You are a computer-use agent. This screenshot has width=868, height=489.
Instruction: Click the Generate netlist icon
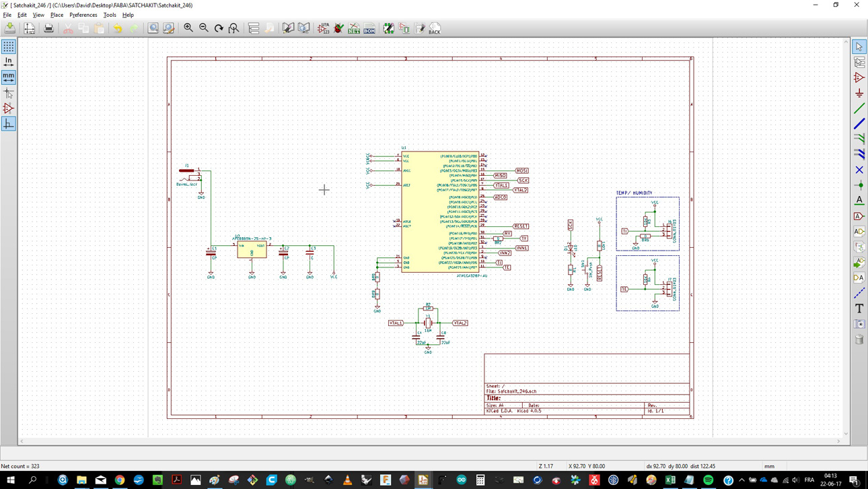coord(354,28)
